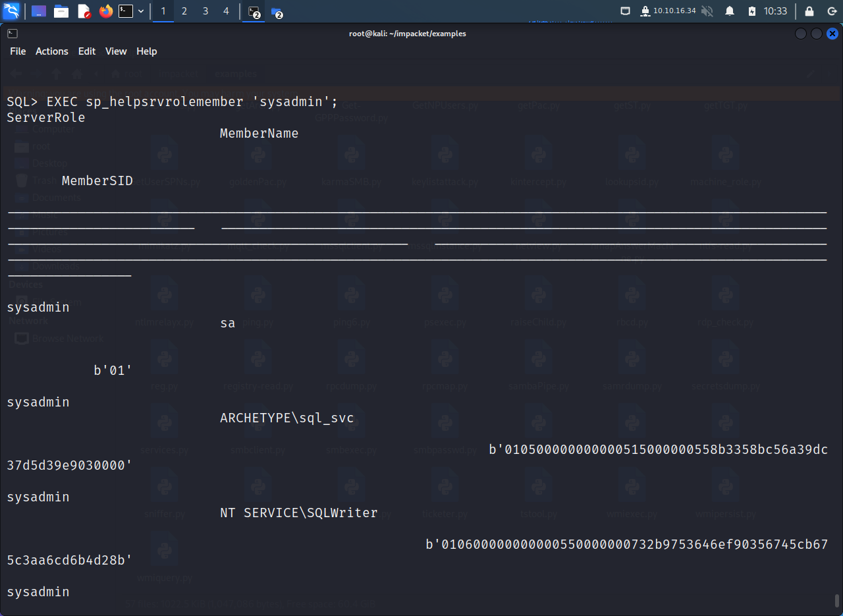843x616 pixels.
Task: Unmute audio via the volume icon
Action: [707, 11]
